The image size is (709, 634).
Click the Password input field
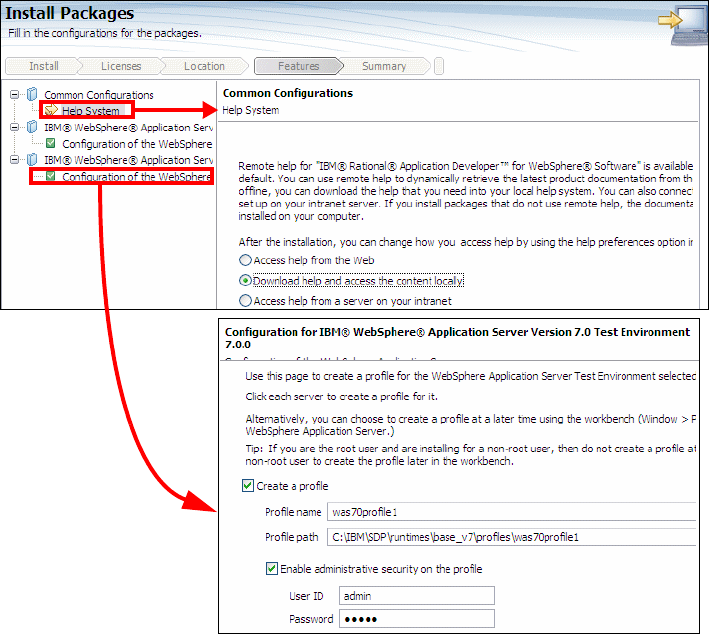click(x=416, y=619)
